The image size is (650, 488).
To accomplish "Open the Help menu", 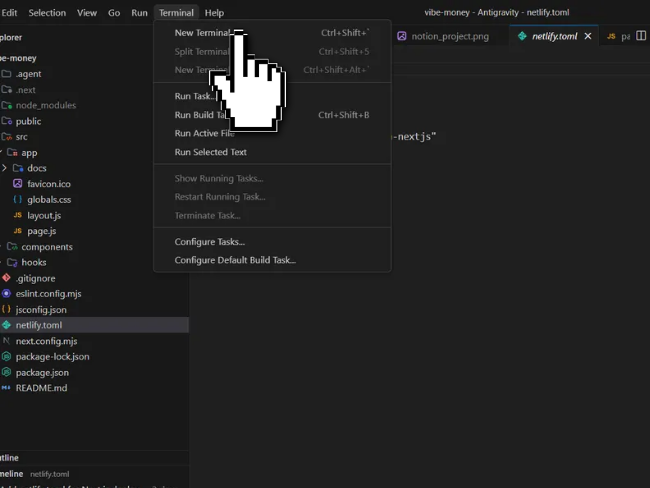I will [214, 13].
